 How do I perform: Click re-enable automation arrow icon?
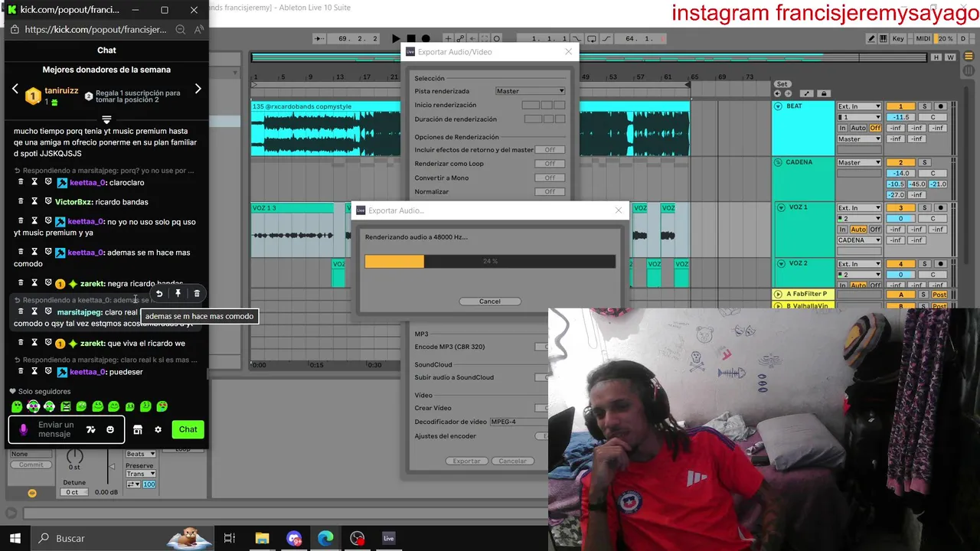(472, 38)
